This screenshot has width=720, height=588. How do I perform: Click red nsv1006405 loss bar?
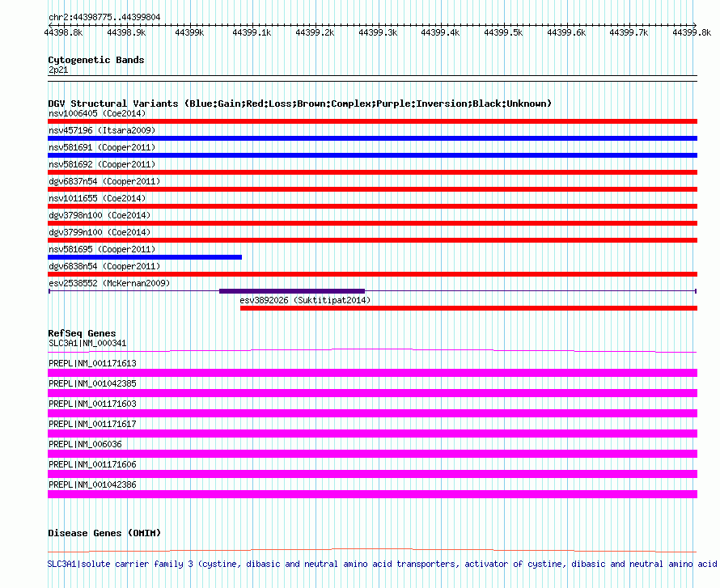tap(372, 121)
